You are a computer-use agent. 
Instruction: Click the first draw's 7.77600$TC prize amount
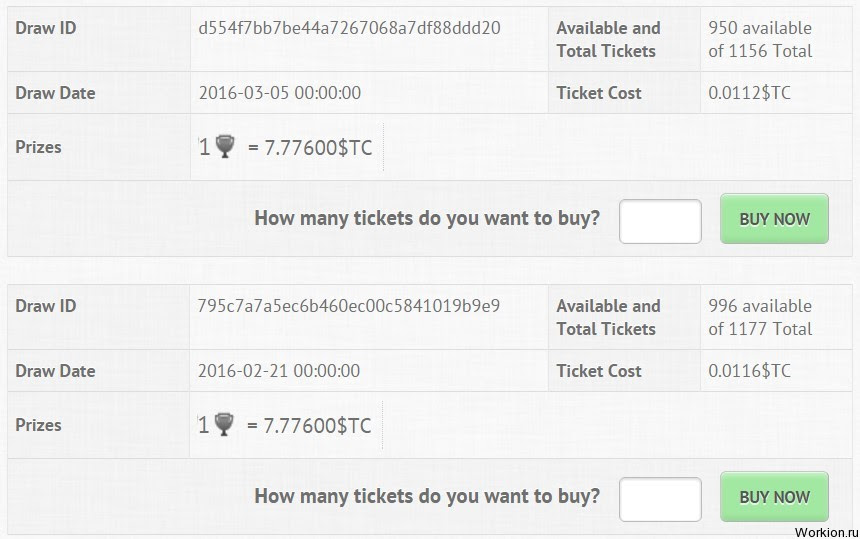pyautogui.click(x=318, y=147)
